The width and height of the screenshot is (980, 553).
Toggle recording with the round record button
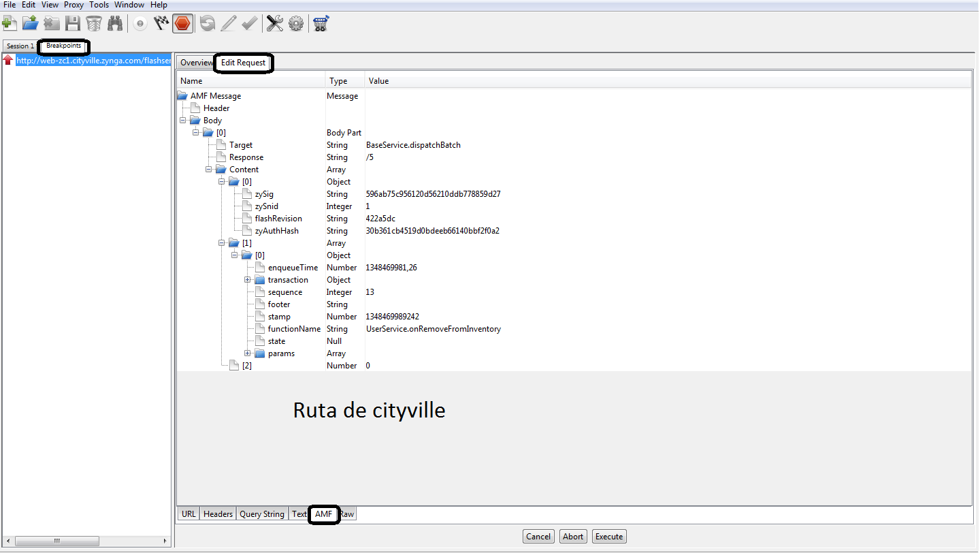pos(140,24)
